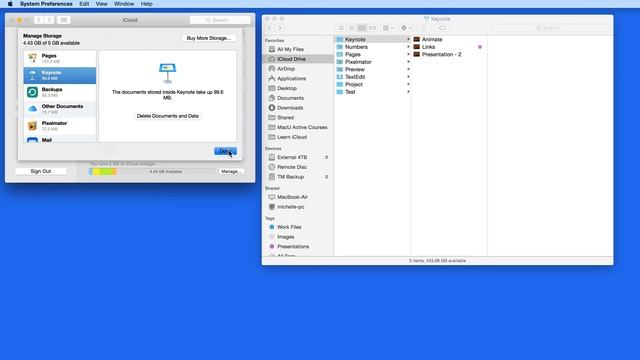Expand the Numbers folder arrow
This screenshot has width=640, height=360.
(408, 47)
